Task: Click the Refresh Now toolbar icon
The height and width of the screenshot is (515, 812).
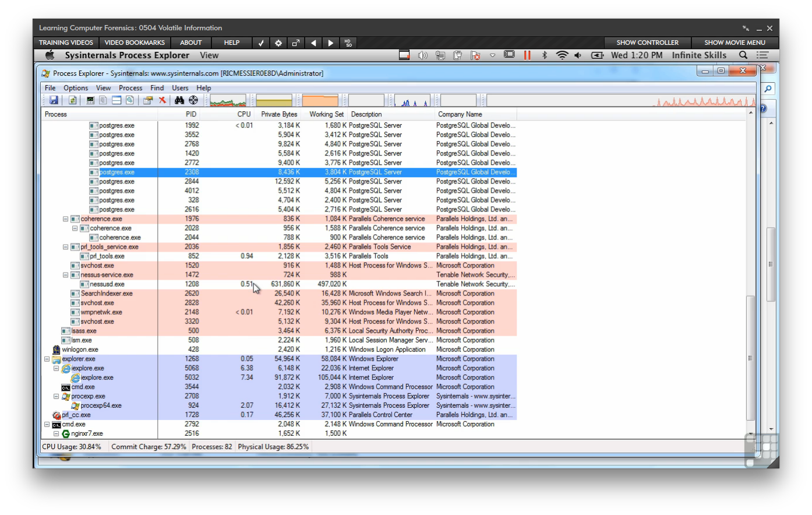Action: [73, 100]
